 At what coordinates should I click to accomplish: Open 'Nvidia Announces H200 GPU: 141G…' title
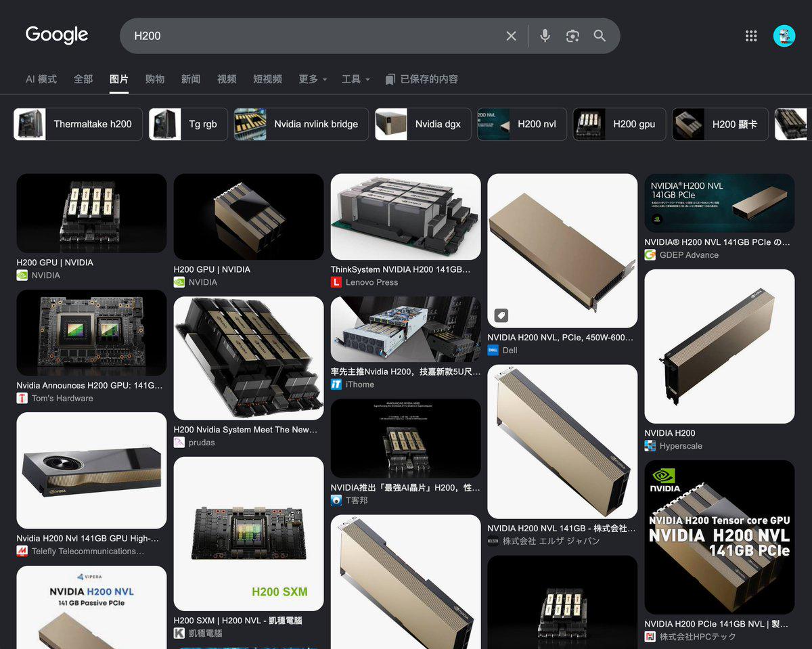89,385
